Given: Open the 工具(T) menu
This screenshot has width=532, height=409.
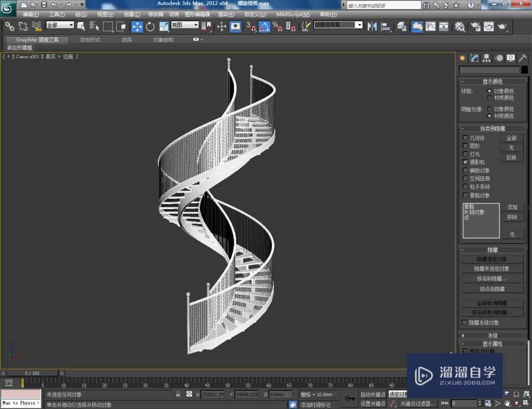Looking at the screenshot, I should (57, 14).
